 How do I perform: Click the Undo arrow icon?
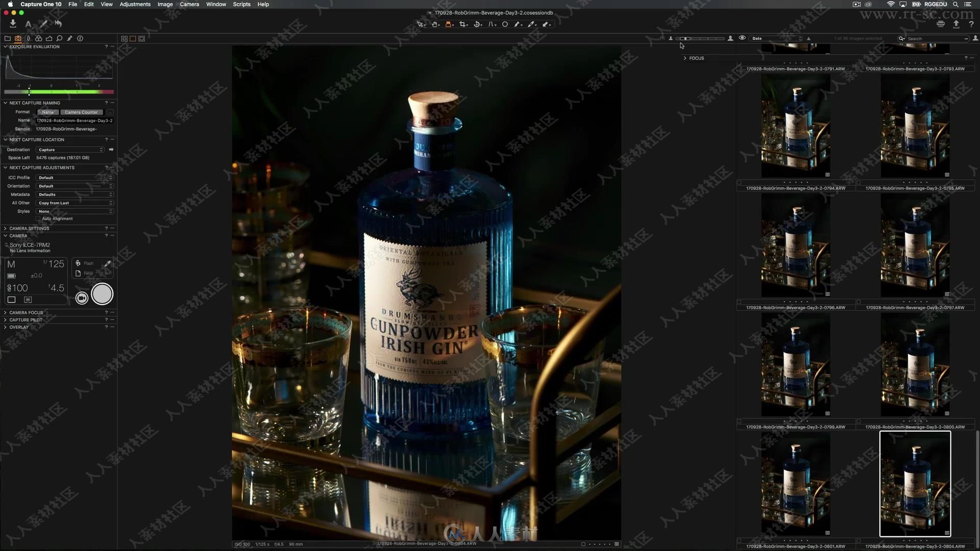click(58, 23)
